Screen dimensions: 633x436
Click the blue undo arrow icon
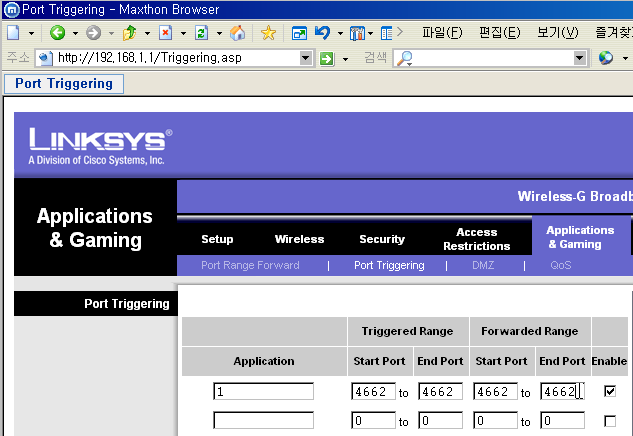pos(322,33)
